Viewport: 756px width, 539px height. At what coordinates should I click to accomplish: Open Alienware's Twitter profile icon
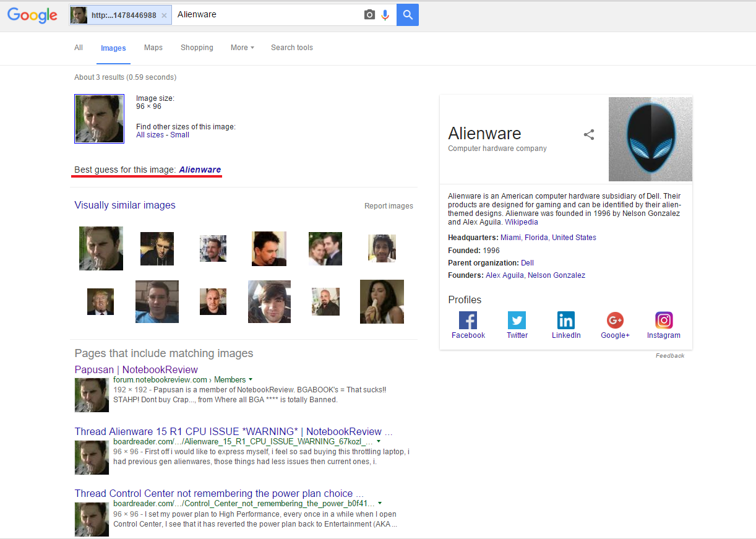click(x=517, y=320)
